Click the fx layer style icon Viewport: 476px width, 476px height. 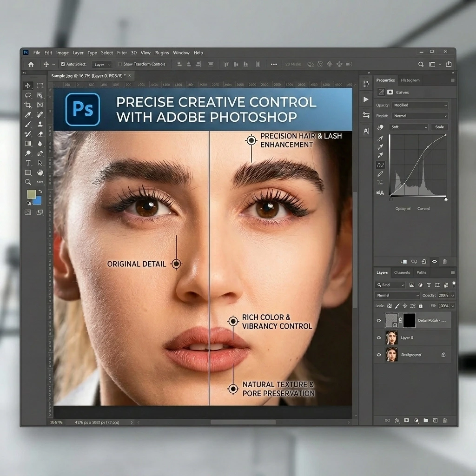tap(397, 420)
